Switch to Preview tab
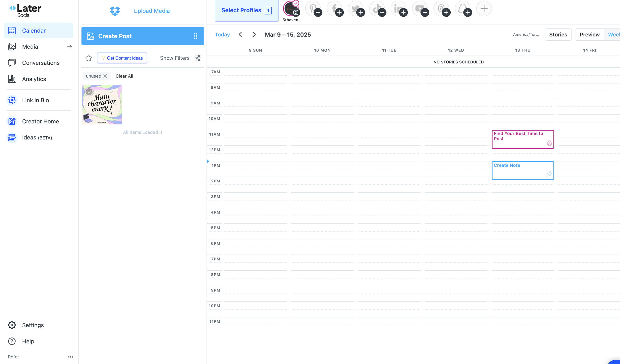This screenshot has height=364, width=620. coord(589,34)
